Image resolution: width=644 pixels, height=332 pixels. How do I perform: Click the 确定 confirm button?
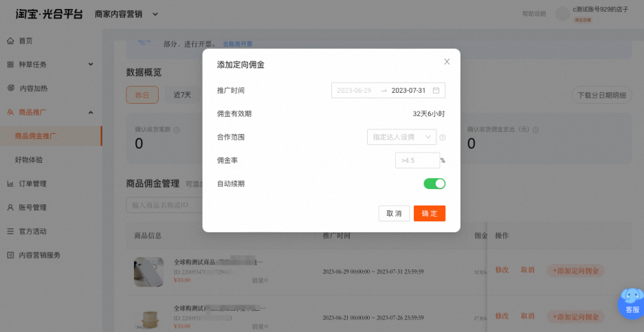coord(430,214)
